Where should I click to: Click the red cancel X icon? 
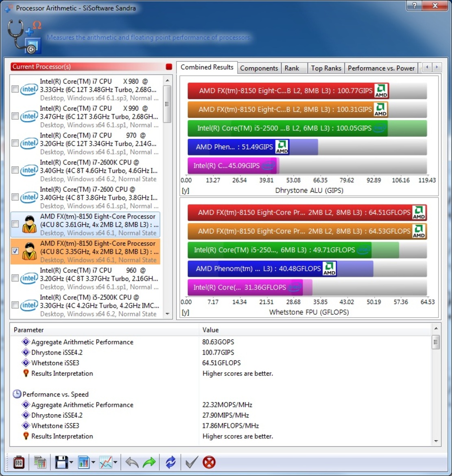(x=209, y=462)
